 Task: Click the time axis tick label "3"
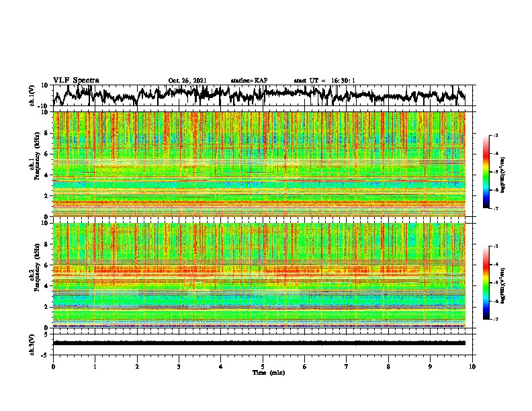coord(179,367)
